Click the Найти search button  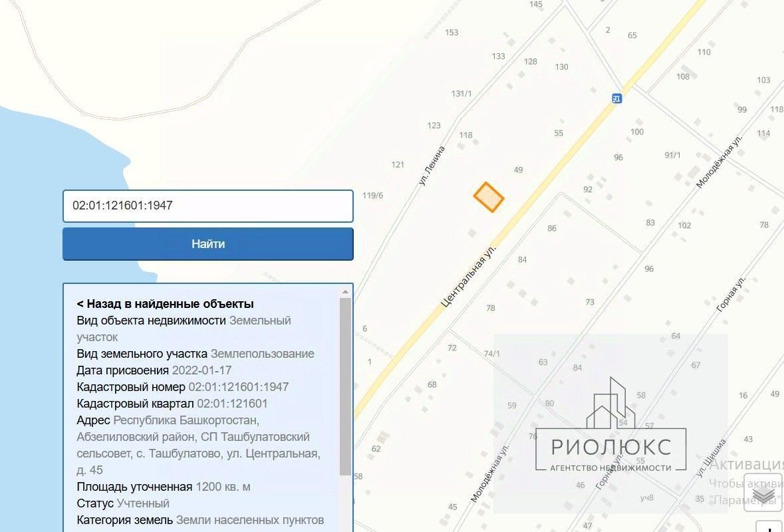coord(208,244)
